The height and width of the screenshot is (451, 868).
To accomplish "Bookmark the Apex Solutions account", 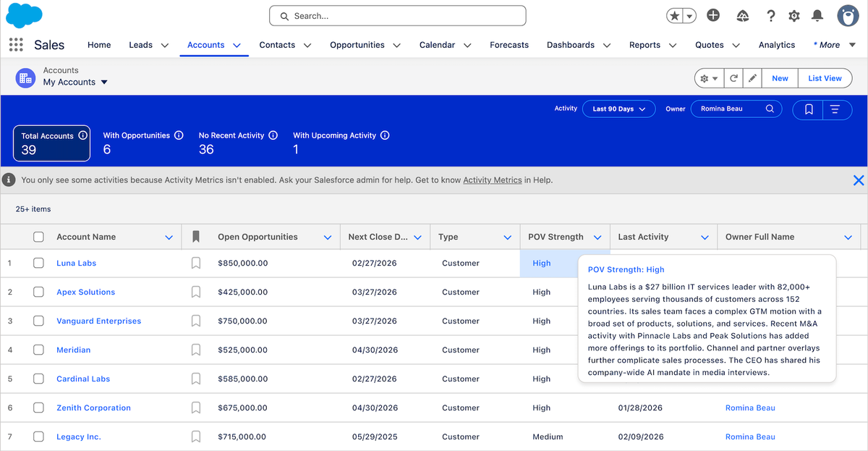I will pos(195,292).
